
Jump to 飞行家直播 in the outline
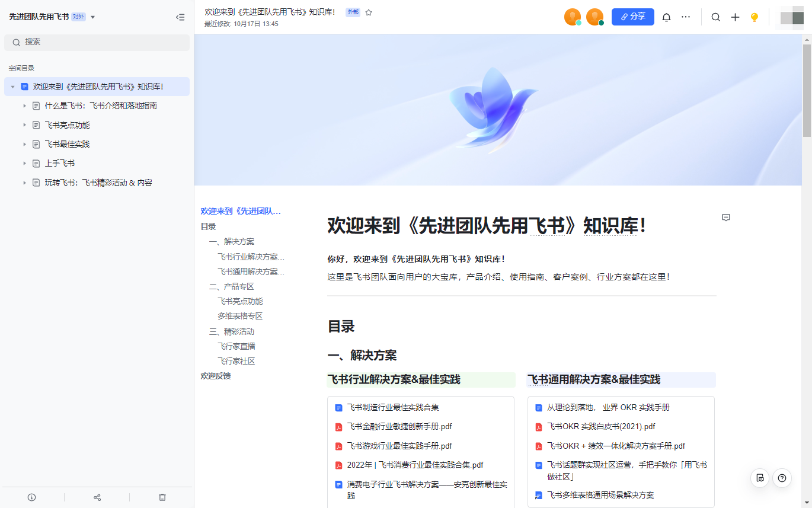coord(236,346)
